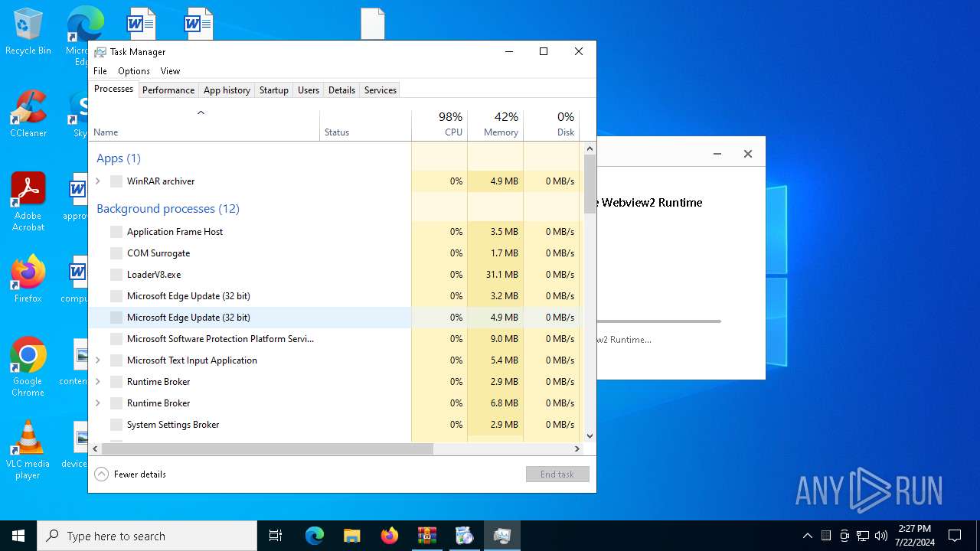Click the COM Surrogate process icon
The width and height of the screenshot is (980, 551).
[116, 253]
